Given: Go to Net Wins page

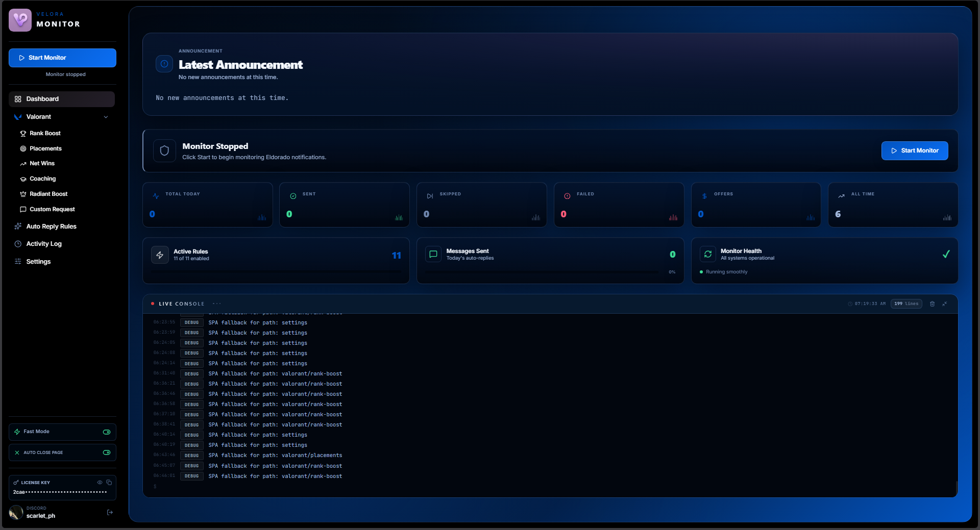Looking at the screenshot, I should coord(42,163).
